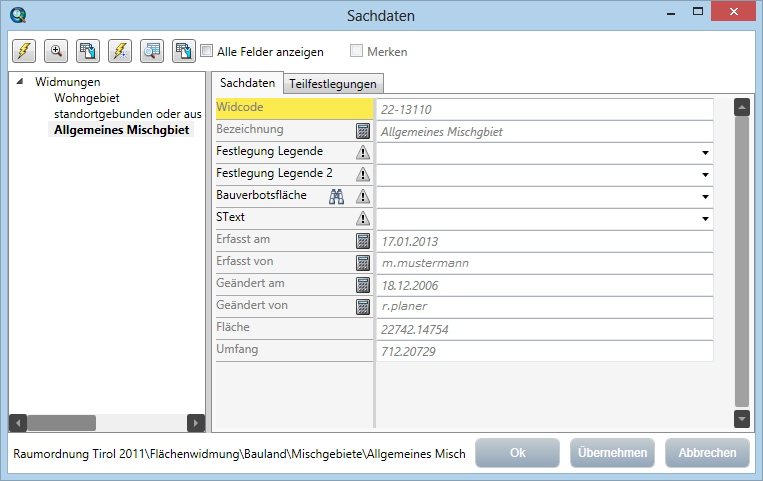Click the Übernehmen button
The width and height of the screenshot is (763, 481).
point(612,453)
